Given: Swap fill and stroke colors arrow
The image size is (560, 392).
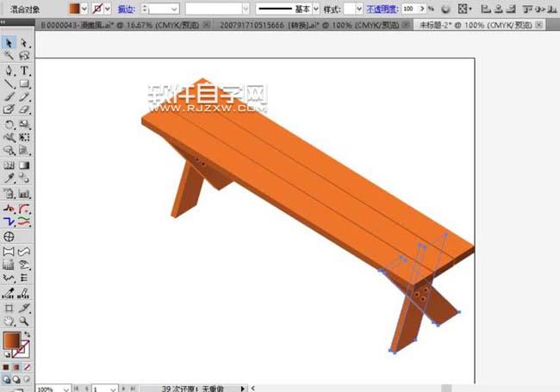Looking at the screenshot, I should pos(28,334).
